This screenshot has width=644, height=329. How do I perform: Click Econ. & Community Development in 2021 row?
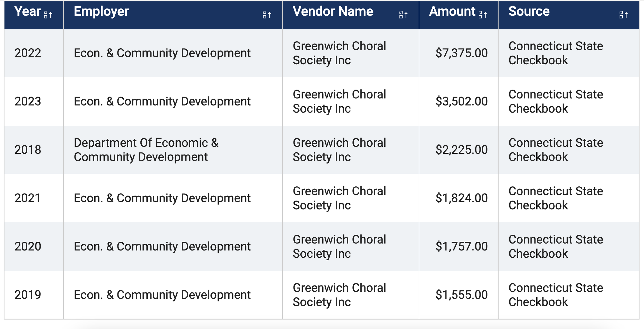162,198
